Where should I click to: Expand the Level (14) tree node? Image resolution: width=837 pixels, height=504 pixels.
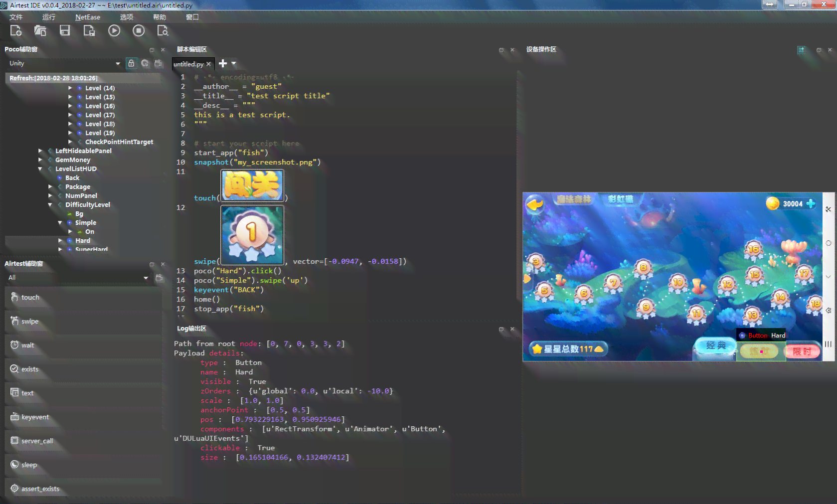(70, 88)
